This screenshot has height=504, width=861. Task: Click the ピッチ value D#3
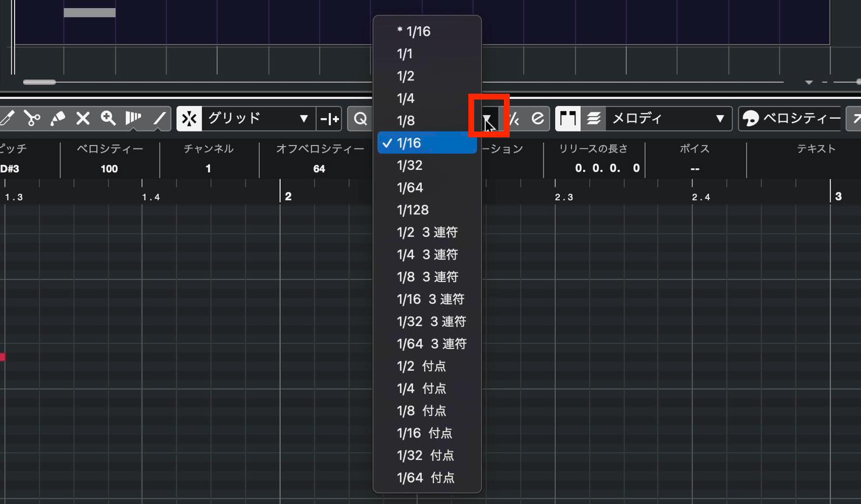(x=10, y=169)
